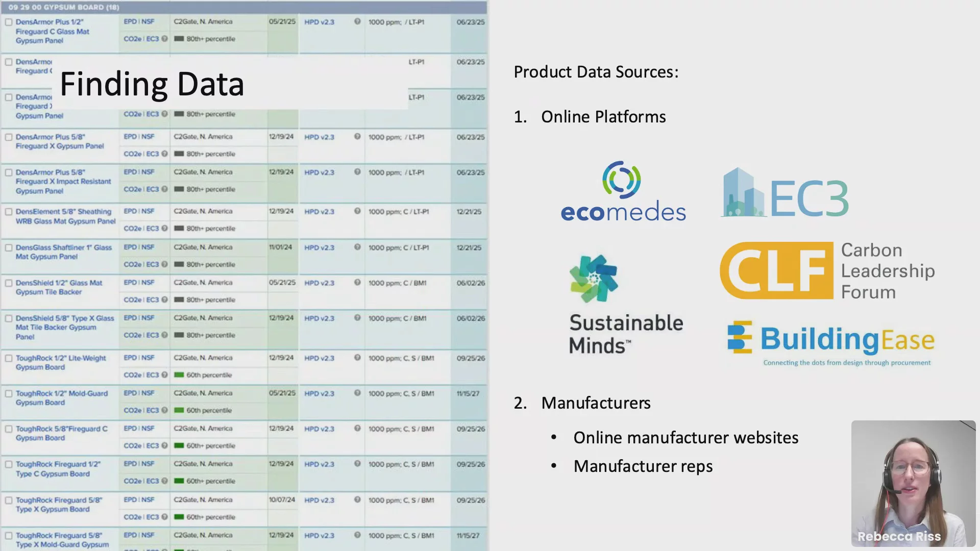
Task: Click 60th+ percentile swatch in ToughRock Fireguard 1/2" Type C row
Action: (x=179, y=481)
